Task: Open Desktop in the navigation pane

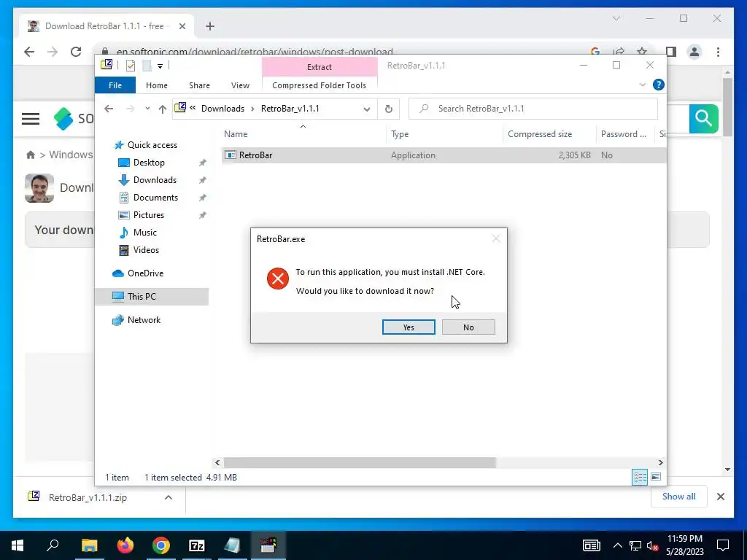Action: pyautogui.click(x=149, y=163)
